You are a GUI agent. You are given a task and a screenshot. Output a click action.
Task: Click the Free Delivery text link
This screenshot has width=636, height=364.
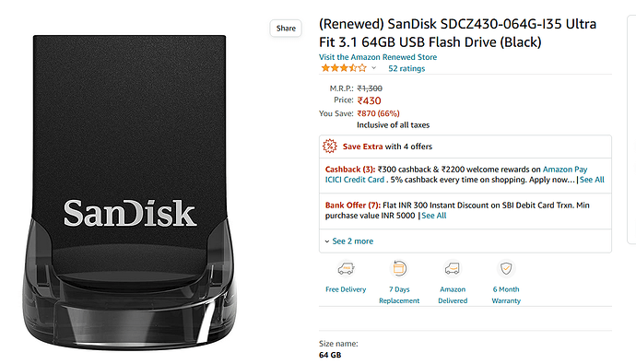(x=346, y=289)
